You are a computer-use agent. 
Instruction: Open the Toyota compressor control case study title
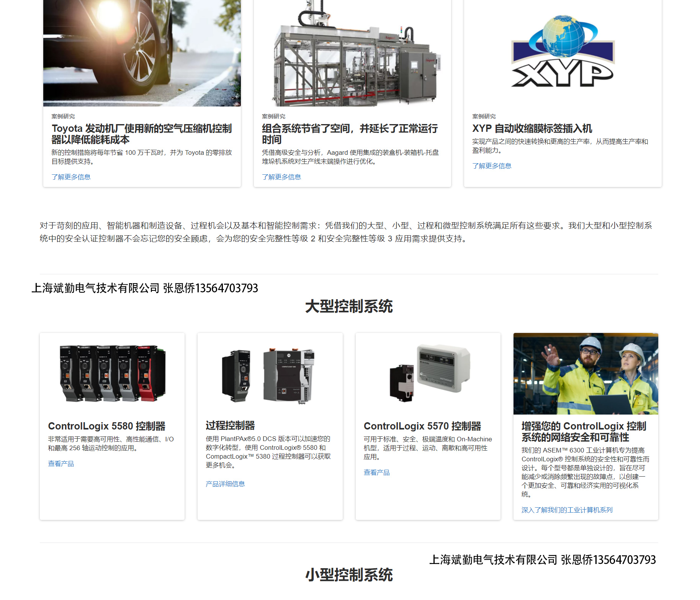(x=142, y=134)
